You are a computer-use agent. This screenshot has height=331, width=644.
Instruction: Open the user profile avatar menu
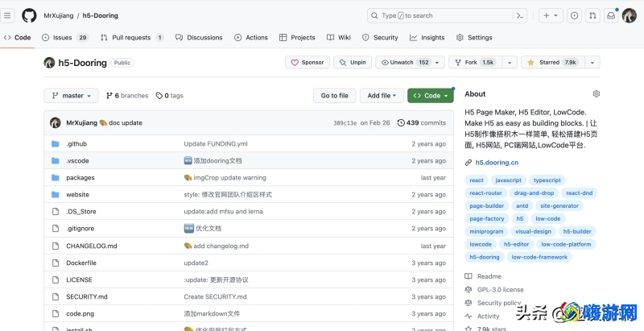pos(630,15)
